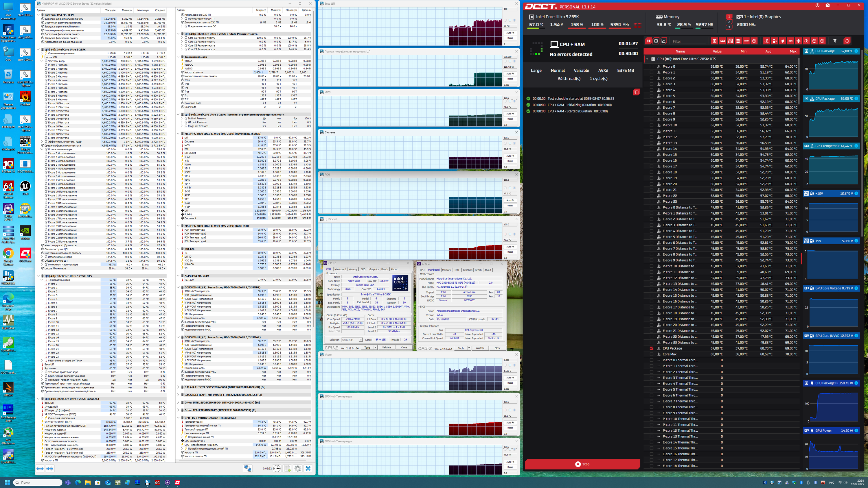Viewport: 868px width, 488px height.
Task: Click the OCCT fan sensor filter icon
Action: 798,41
